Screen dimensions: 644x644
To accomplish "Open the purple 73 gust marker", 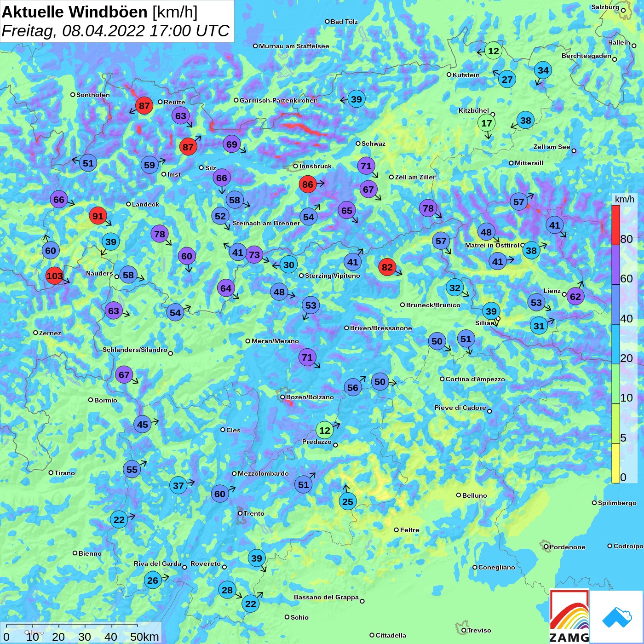I will pos(254,254).
